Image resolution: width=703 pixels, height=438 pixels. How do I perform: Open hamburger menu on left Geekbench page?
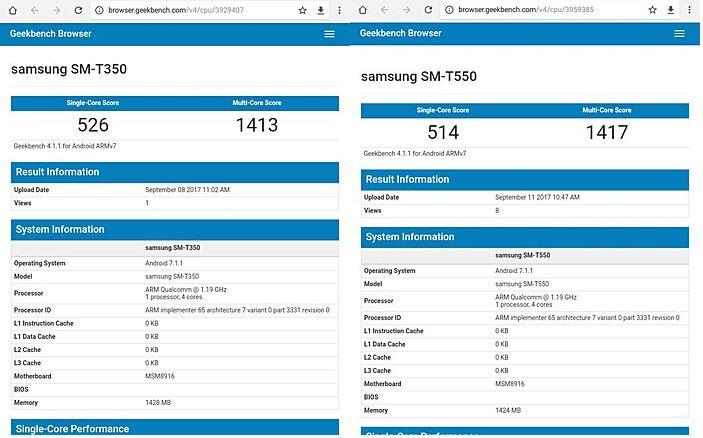click(x=330, y=34)
